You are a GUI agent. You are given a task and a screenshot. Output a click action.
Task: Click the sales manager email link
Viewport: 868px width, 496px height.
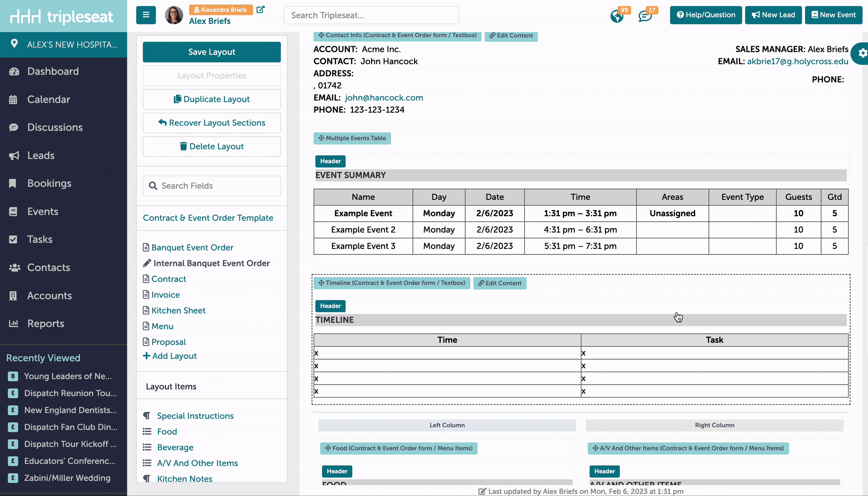tap(797, 61)
